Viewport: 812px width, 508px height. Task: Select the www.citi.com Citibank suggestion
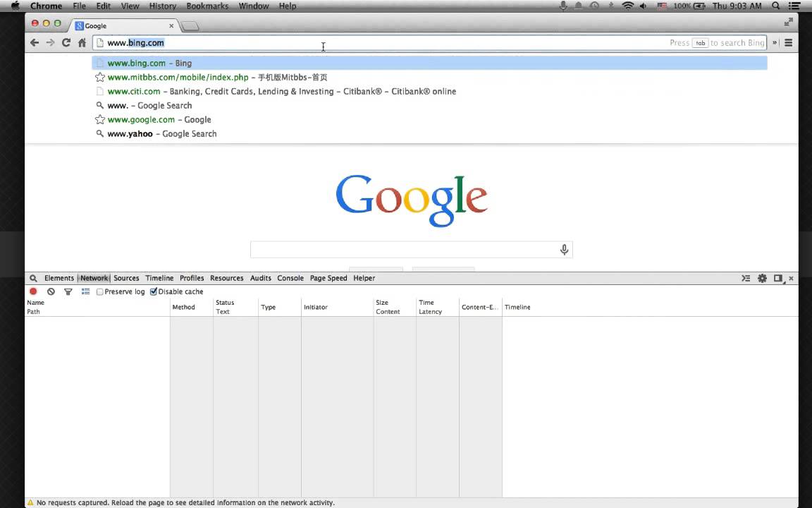pos(429,91)
